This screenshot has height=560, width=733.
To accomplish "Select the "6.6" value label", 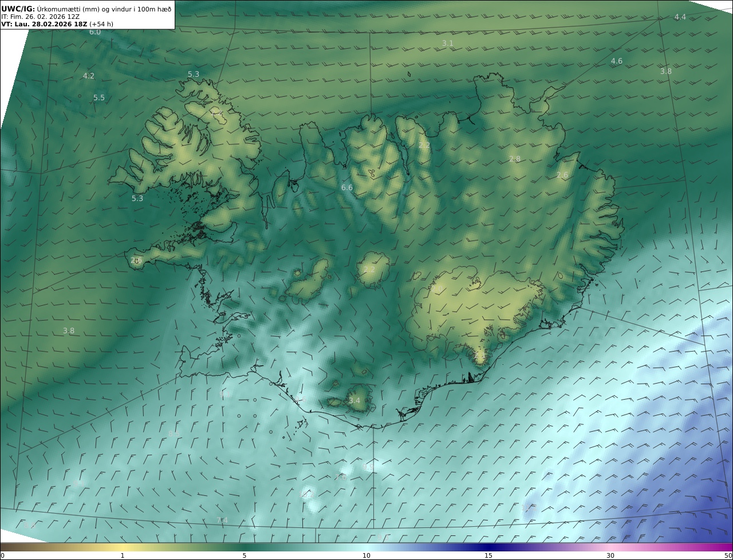I will 347,188.
